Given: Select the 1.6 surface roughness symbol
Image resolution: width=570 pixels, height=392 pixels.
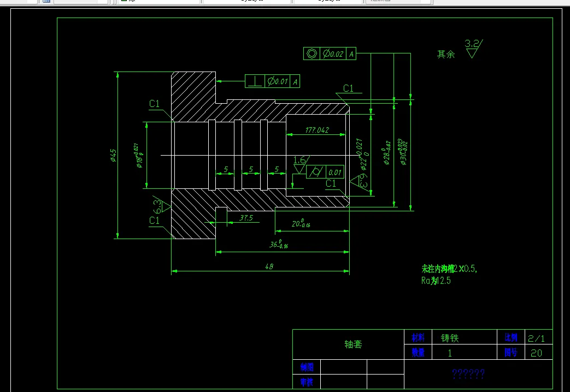Looking at the screenshot, I should tap(301, 164).
